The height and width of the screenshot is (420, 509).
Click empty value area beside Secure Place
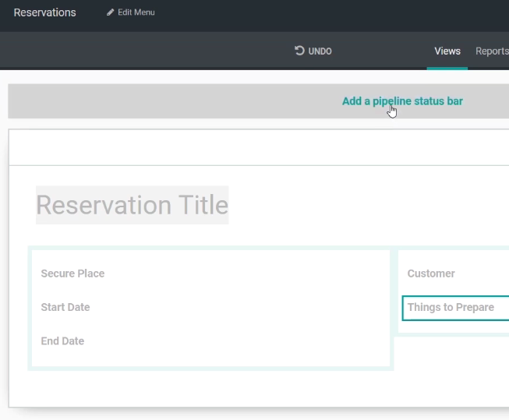click(x=247, y=274)
